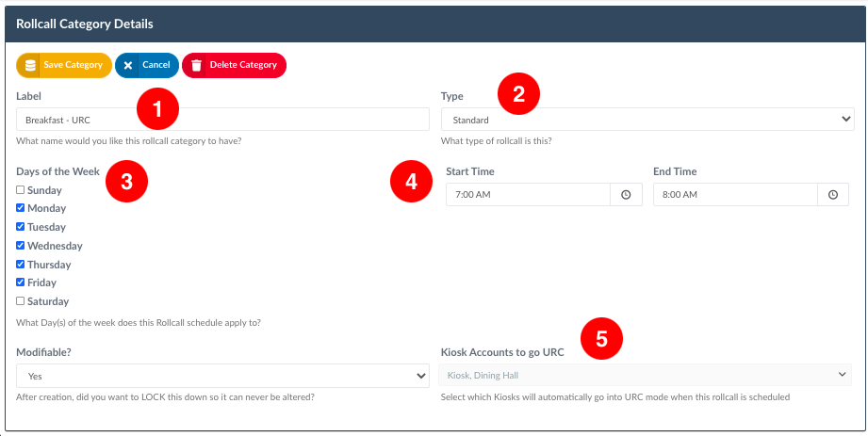This screenshot has height=436, width=868.
Task: Uncheck the Thursday checkbox
Action: tap(21, 265)
